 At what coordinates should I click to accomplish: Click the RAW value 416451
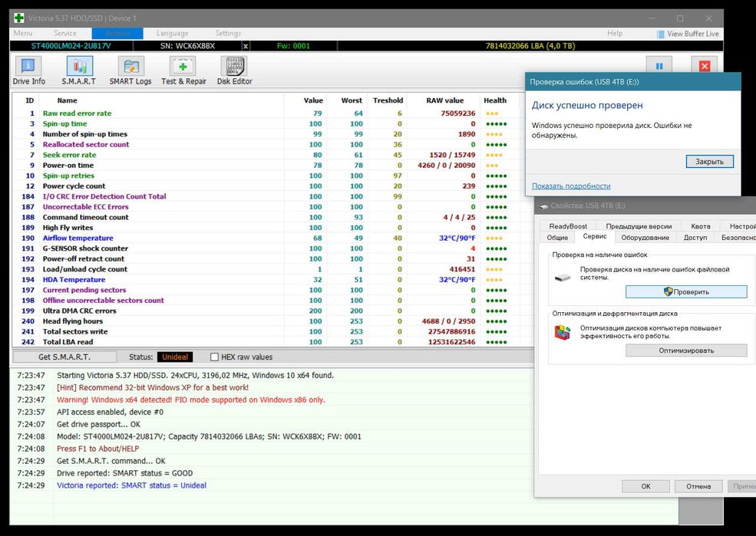pyautogui.click(x=462, y=269)
